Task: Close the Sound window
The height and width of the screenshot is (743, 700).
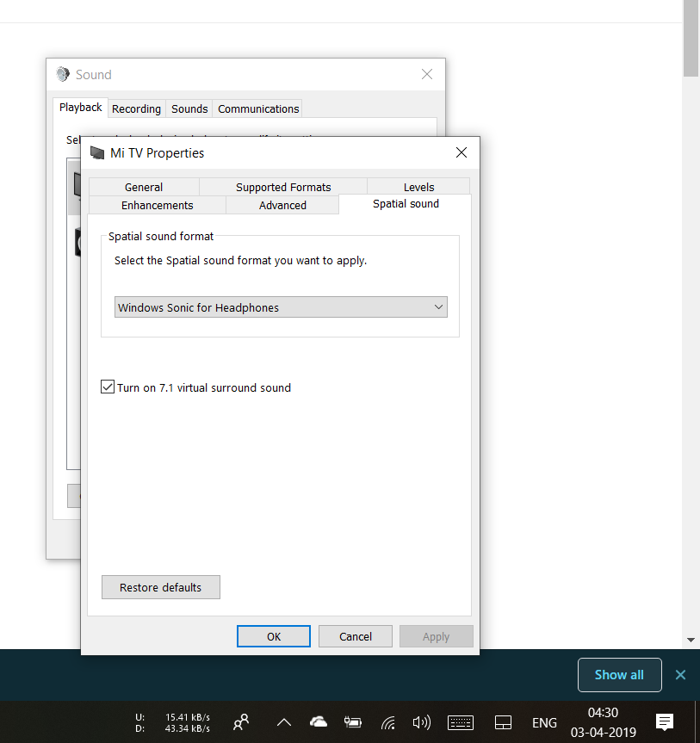Action: 427,74
